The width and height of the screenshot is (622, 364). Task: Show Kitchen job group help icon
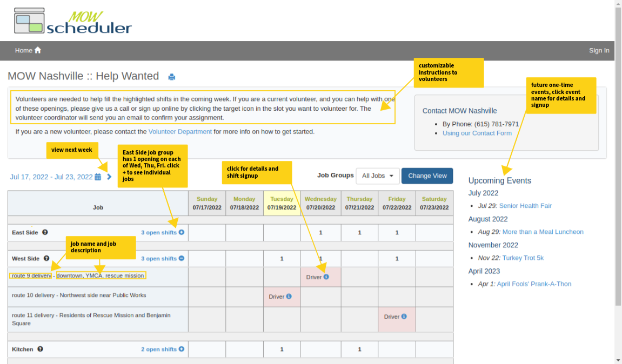click(40, 349)
